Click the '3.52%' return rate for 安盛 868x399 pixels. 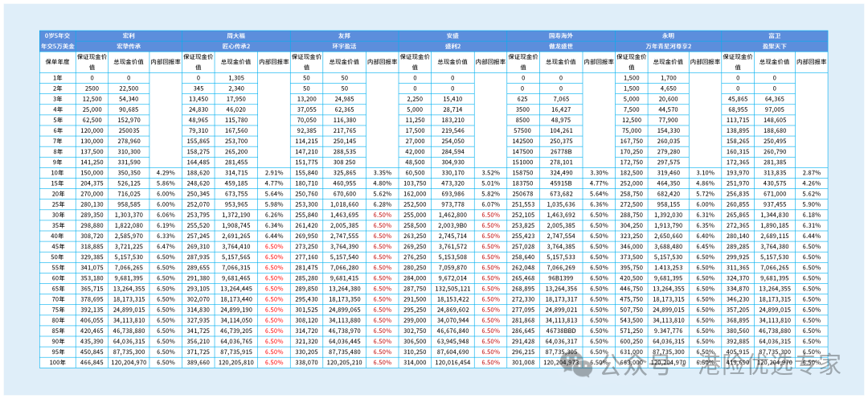pyautogui.click(x=490, y=174)
